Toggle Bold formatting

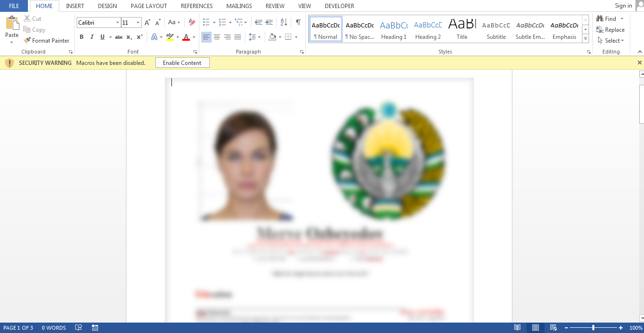[x=81, y=37]
